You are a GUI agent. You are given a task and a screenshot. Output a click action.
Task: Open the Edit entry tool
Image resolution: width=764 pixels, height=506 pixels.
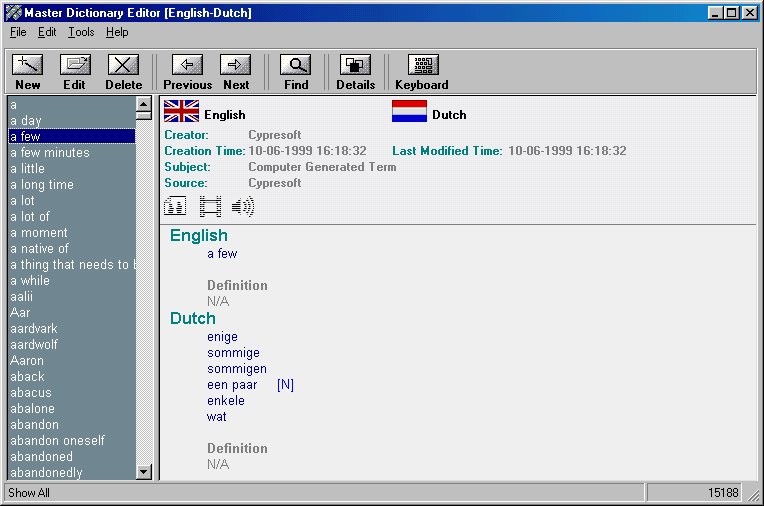(75, 66)
